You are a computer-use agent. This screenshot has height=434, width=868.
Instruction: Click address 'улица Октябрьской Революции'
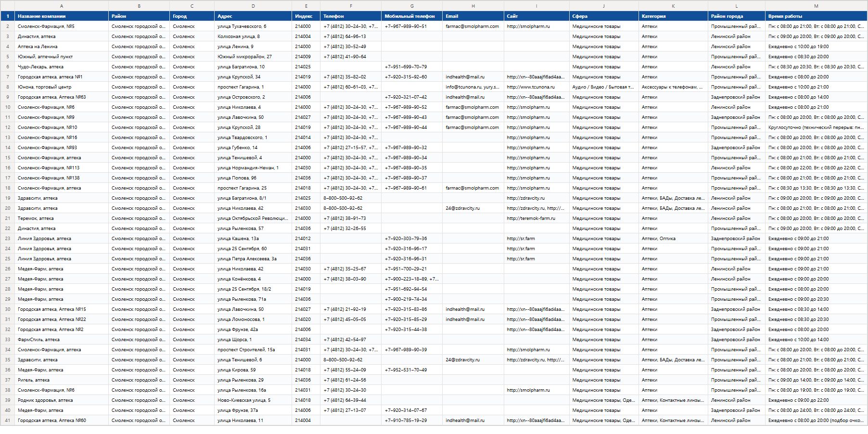[x=253, y=218]
